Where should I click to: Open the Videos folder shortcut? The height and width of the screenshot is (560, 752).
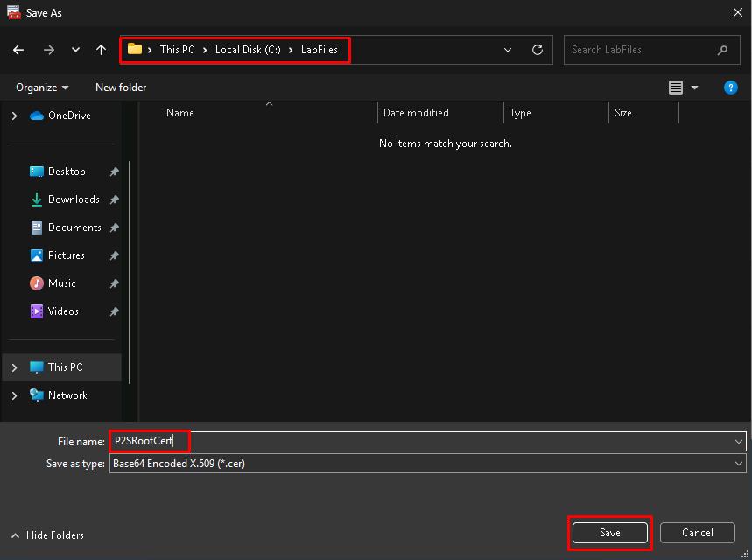coord(63,311)
